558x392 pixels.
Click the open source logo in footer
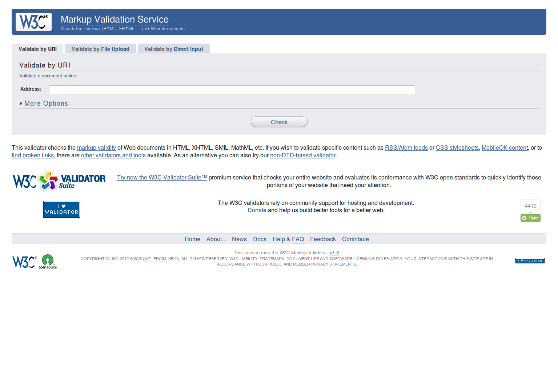point(48,262)
